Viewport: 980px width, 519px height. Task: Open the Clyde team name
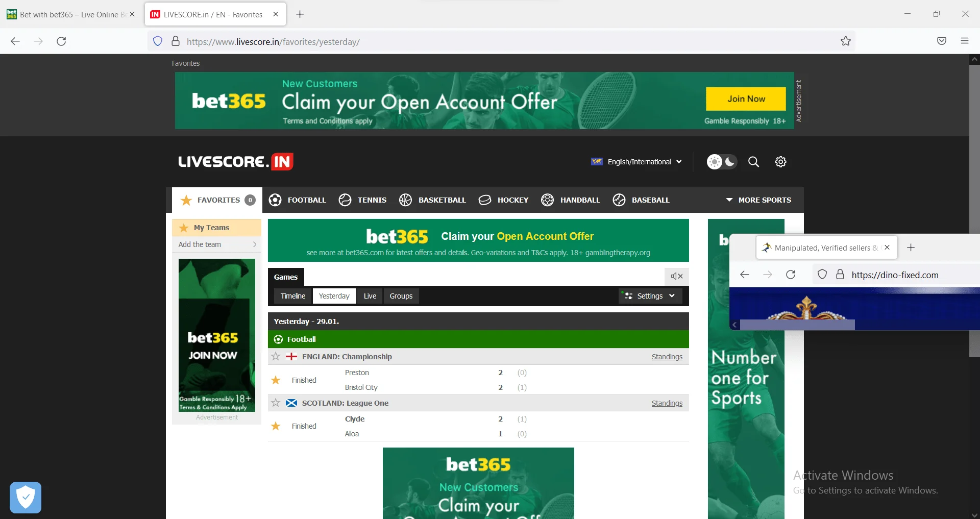[355, 419]
